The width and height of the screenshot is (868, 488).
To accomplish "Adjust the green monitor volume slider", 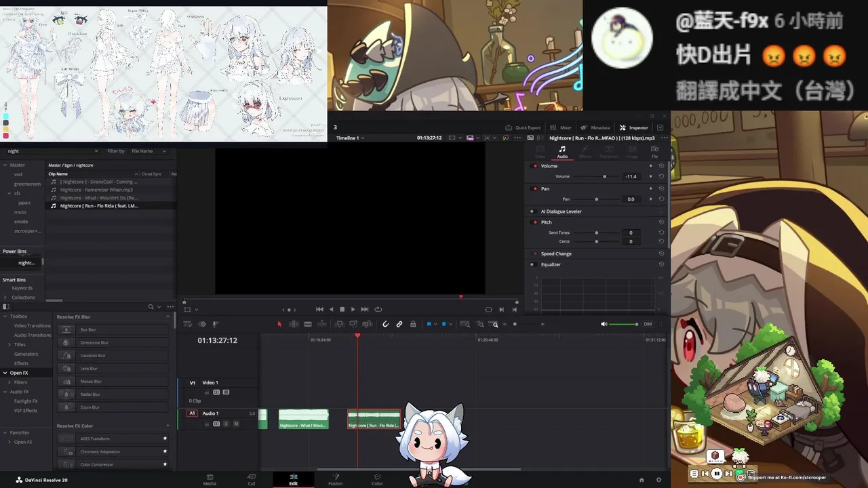I will tap(623, 324).
